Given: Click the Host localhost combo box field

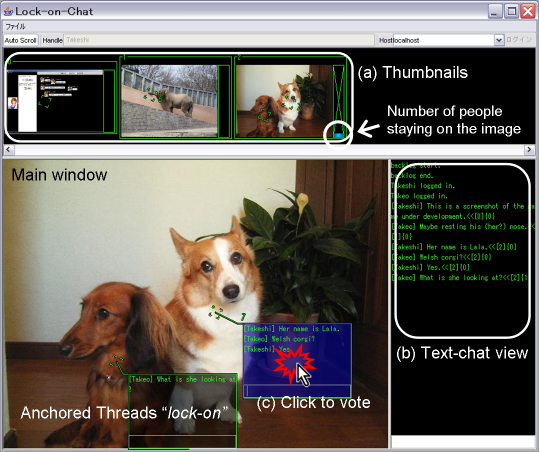Looking at the screenshot, I should coord(443,40).
